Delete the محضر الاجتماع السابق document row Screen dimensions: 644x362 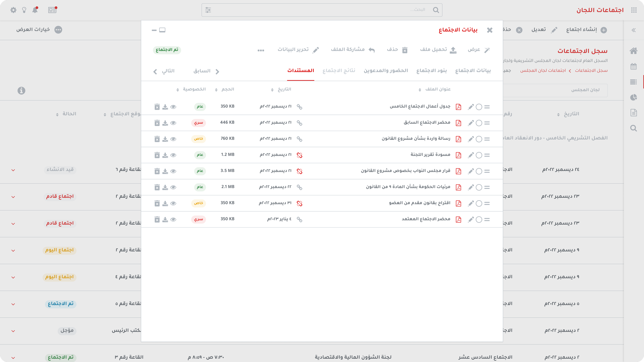(157, 123)
